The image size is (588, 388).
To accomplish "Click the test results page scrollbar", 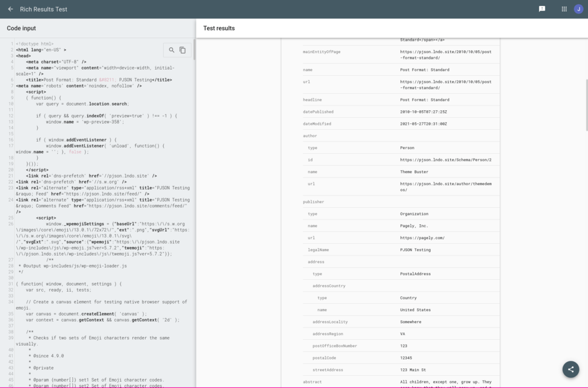I will click(x=586, y=105).
